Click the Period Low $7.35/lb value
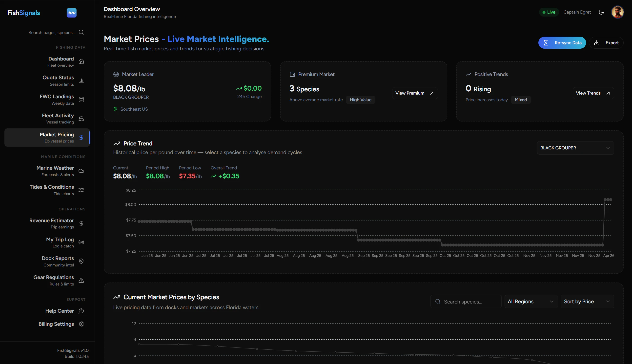 coord(190,176)
